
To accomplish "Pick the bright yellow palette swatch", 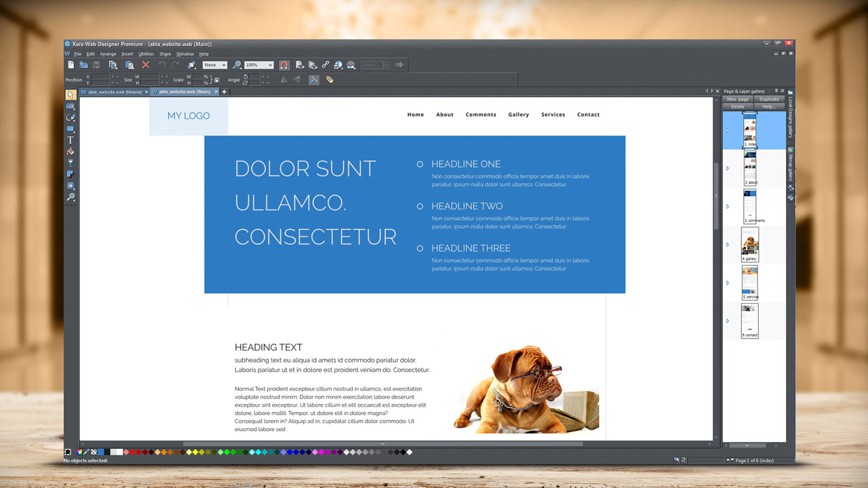I will click(x=195, y=452).
